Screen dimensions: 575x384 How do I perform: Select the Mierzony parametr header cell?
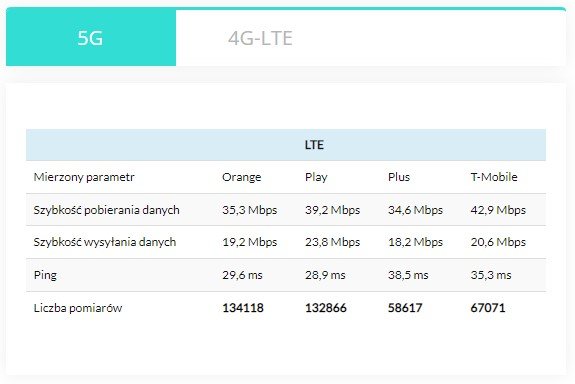point(84,177)
